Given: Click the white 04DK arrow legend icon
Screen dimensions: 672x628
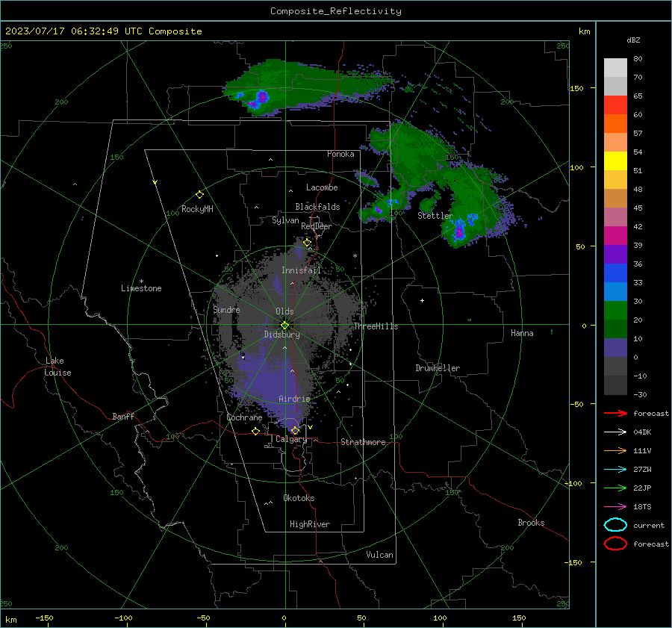Looking at the screenshot, I should pos(615,432).
